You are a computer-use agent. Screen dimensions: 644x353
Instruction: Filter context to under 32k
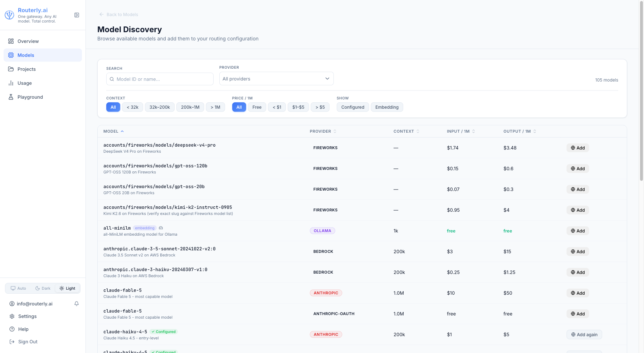point(132,107)
